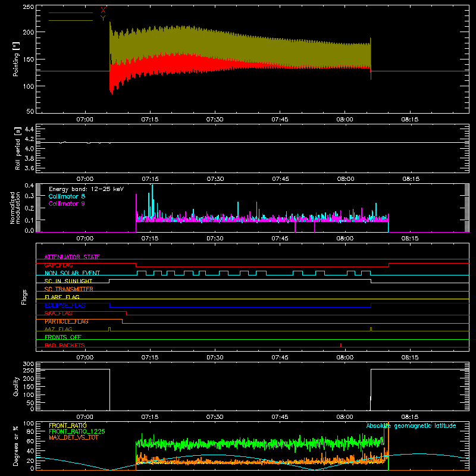Click the Flags axis title

24,297
